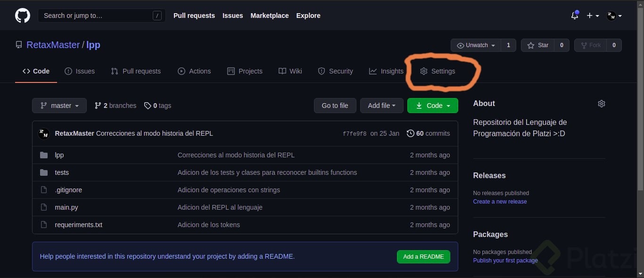Click the Add a README button
The image size is (644, 278).
click(x=423, y=257)
